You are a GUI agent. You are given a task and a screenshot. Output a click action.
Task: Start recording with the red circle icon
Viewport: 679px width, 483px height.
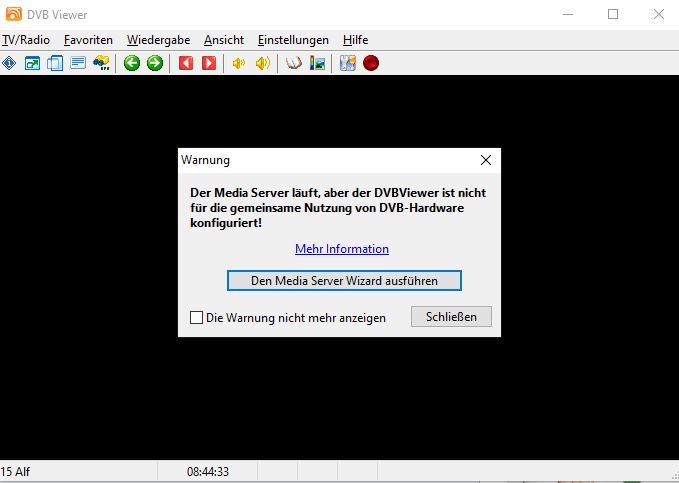(371, 63)
